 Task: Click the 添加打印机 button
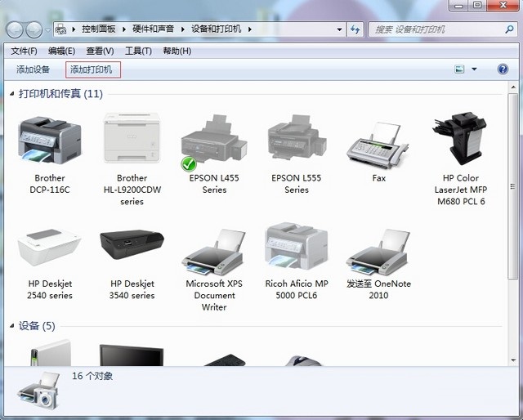pyautogui.click(x=91, y=69)
